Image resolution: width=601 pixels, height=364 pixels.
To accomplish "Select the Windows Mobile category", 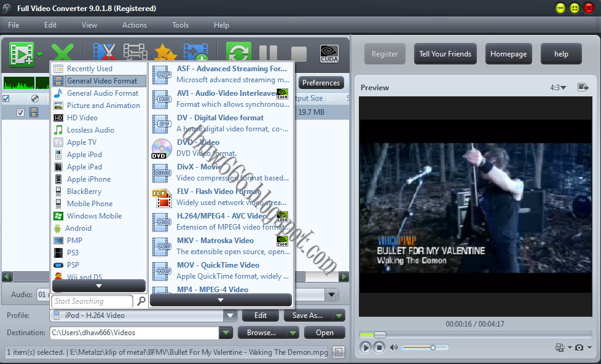I will pyautogui.click(x=99, y=215).
